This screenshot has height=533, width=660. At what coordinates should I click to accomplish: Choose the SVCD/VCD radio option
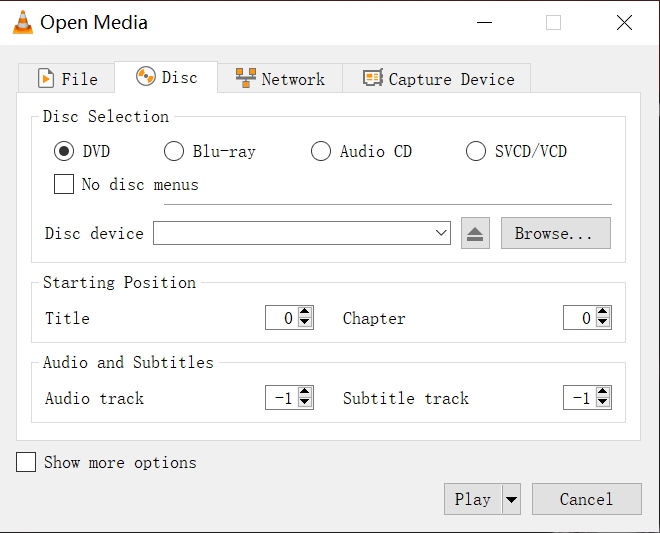tap(476, 152)
